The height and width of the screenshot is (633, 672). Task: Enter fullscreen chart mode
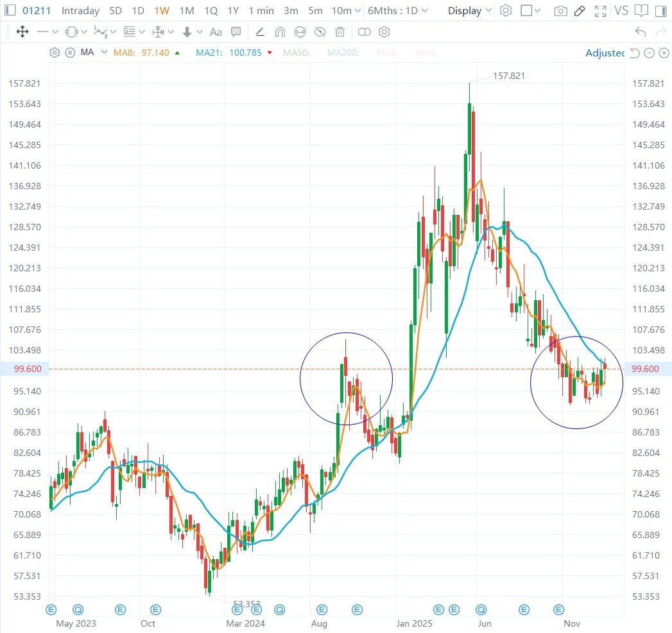click(600, 11)
